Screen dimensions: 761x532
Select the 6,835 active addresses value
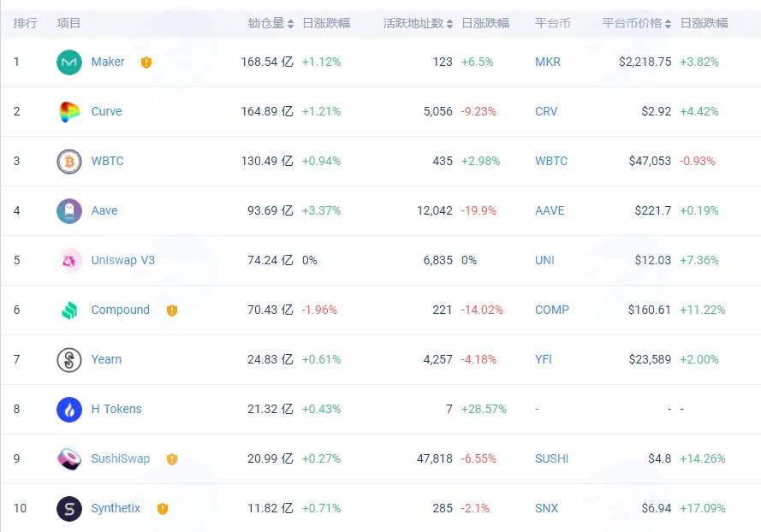point(437,260)
